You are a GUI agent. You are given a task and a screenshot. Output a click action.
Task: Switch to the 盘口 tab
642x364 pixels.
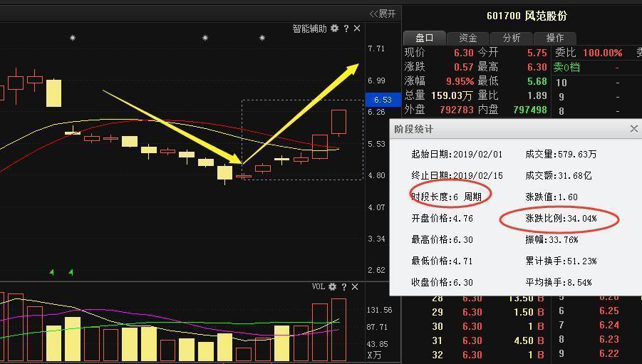[425, 38]
